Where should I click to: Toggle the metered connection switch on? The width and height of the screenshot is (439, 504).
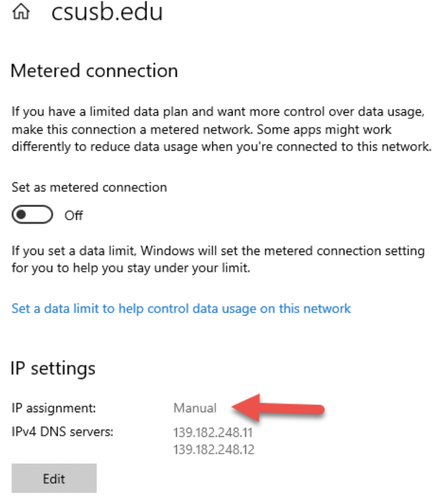tap(31, 215)
